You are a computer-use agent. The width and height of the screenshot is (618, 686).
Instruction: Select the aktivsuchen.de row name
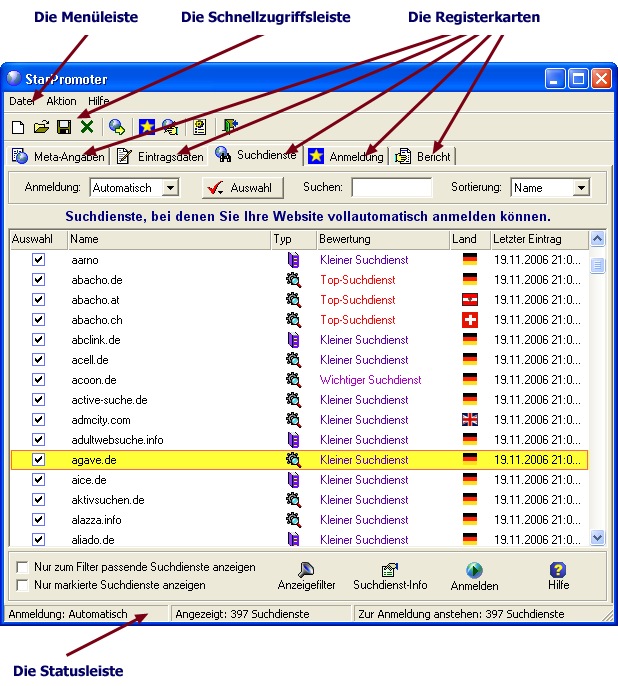coord(108,500)
